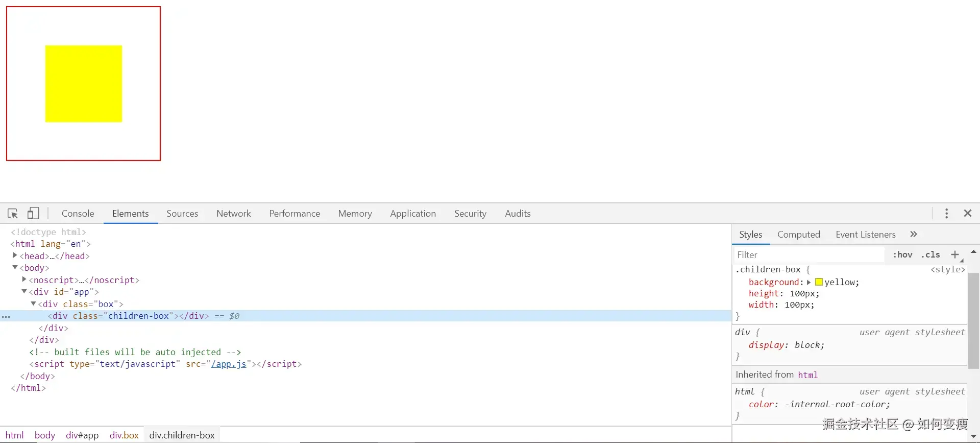Viewport: 980px width, 443px height.
Task: Select the closing </body> row
Action: 365,376
